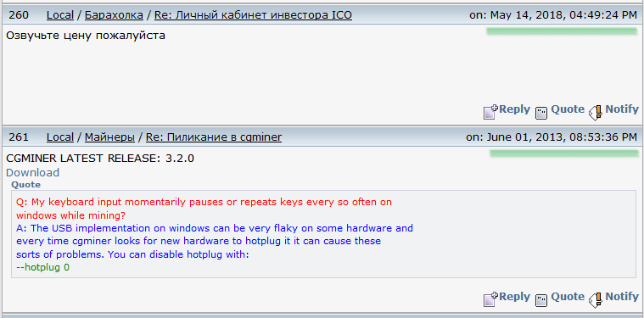The image size is (644, 318).
Task: Click the Quote header above the quoted text
Action: click(x=25, y=185)
